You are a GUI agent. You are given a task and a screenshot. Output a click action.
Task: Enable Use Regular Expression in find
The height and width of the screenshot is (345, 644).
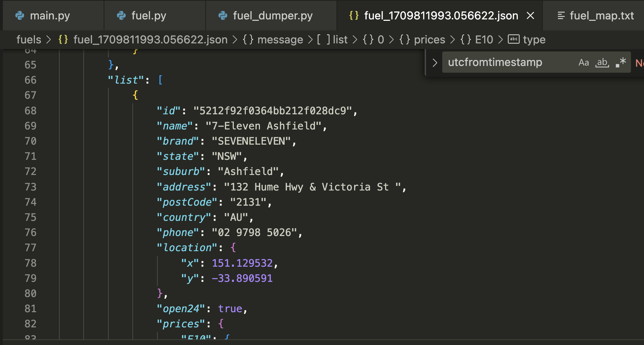[x=621, y=62]
